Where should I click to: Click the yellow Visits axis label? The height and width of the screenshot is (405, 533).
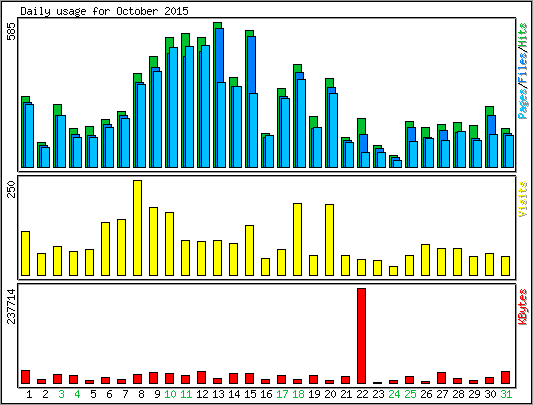(x=523, y=199)
